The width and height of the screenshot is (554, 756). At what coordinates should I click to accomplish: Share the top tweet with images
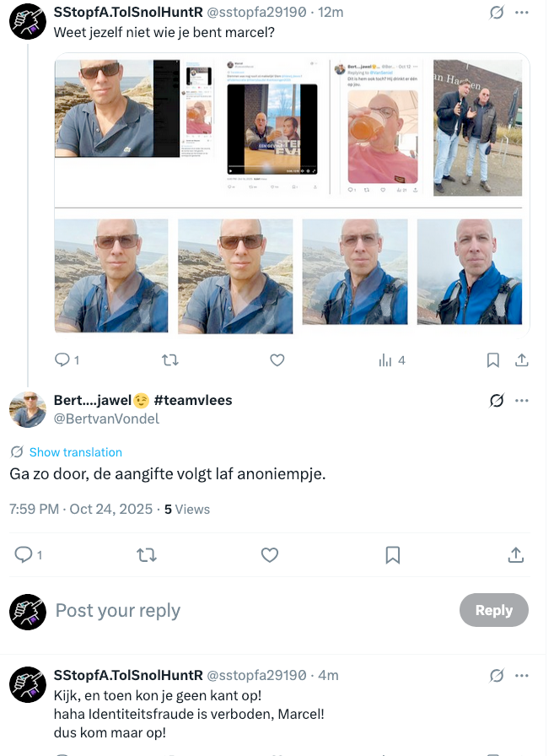(x=521, y=360)
